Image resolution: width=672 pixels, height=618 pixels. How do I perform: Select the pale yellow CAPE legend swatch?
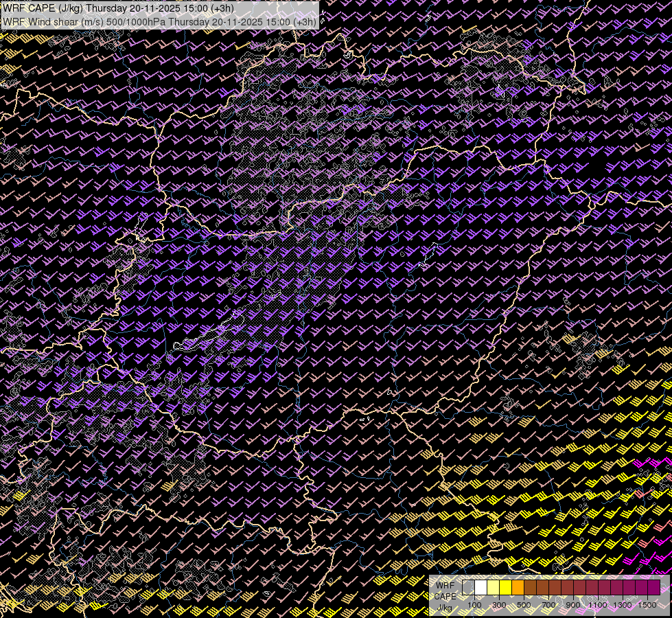[x=494, y=587]
